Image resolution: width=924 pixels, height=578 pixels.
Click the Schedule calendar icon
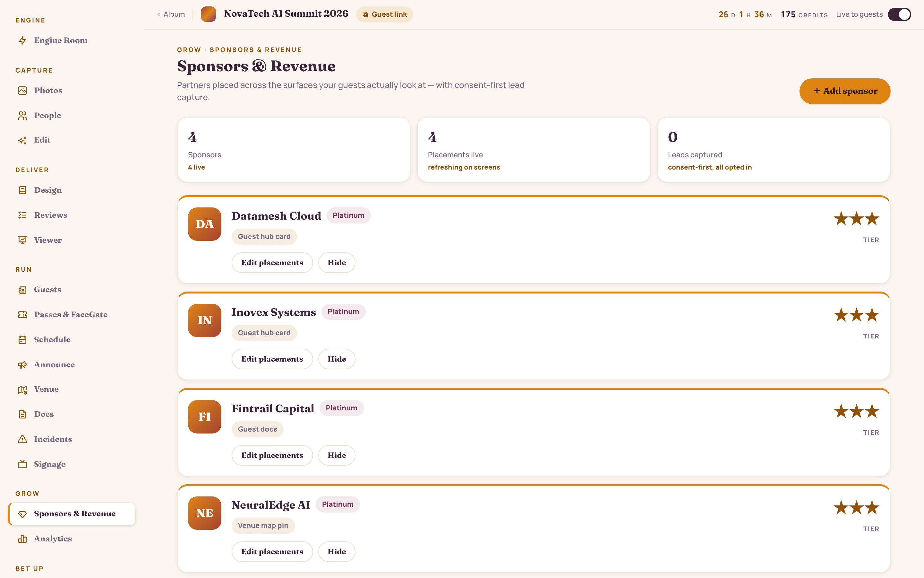click(22, 340)
